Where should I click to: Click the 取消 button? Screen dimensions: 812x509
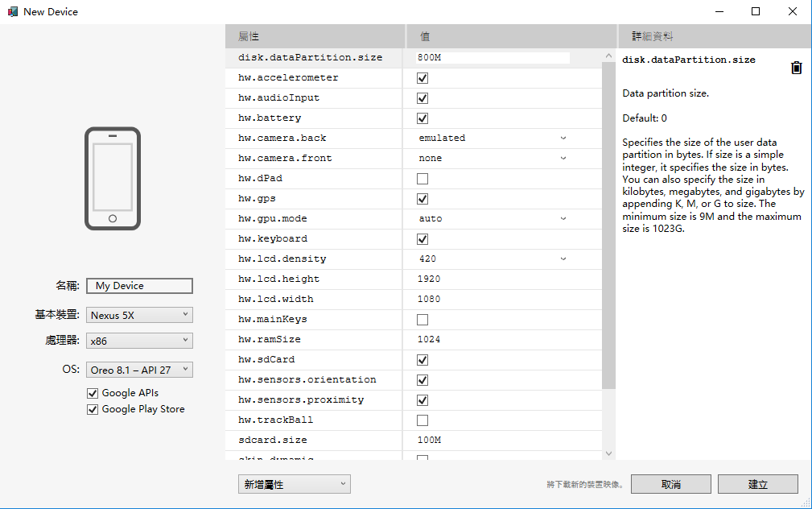[x=670, y=484]
